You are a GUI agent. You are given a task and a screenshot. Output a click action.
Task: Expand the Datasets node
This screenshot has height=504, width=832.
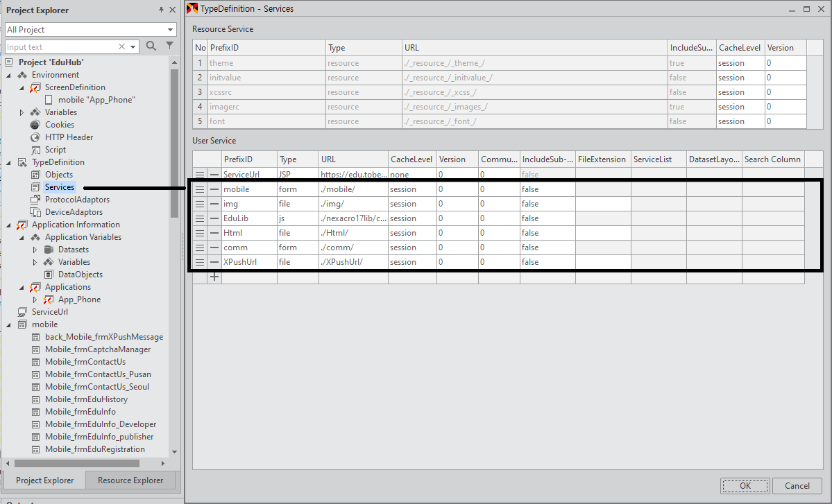point(35,250)
